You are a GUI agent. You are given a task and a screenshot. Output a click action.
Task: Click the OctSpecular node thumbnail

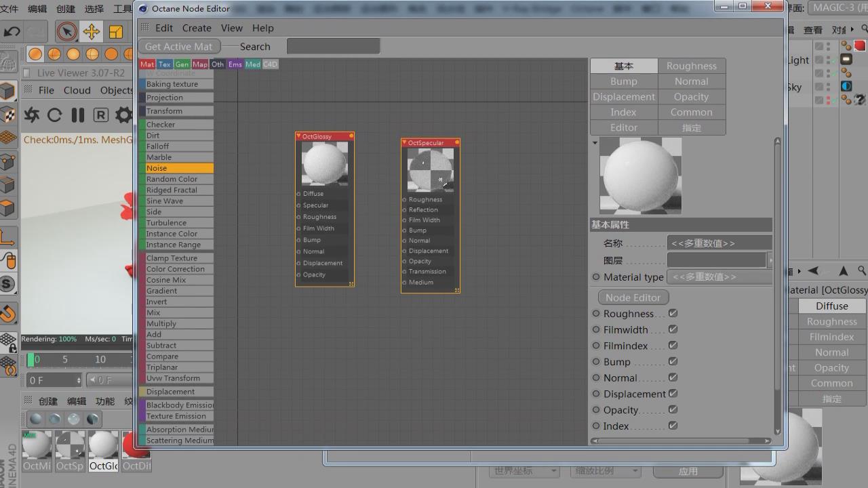431,170
